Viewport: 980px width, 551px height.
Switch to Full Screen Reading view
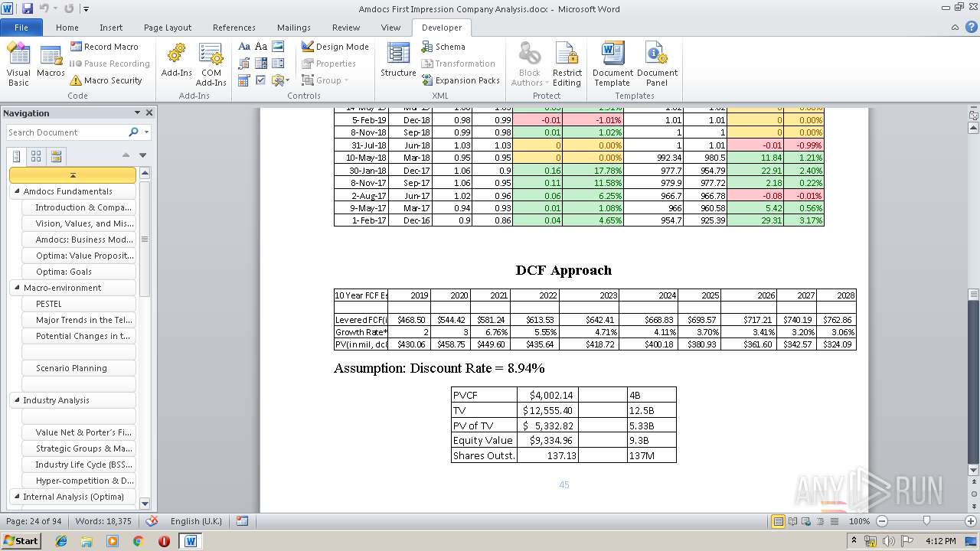pos(792,521)
